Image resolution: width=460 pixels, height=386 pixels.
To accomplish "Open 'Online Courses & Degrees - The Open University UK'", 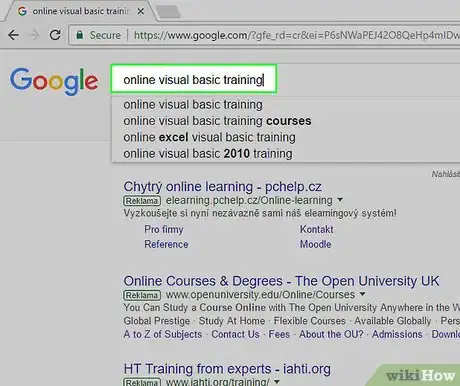I will click(281, 281).
